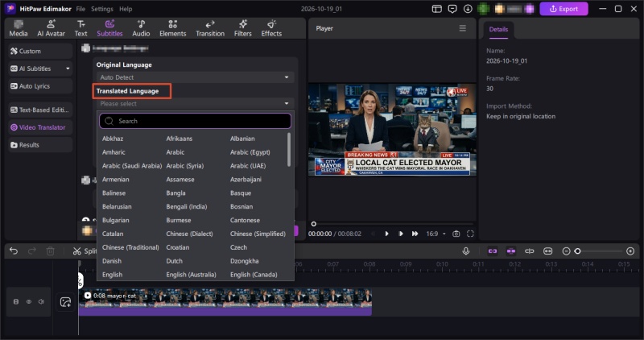Fit timeline to window width
Image resolution: width=644 pixels, height=340 pixels.
tap(547, 251)
